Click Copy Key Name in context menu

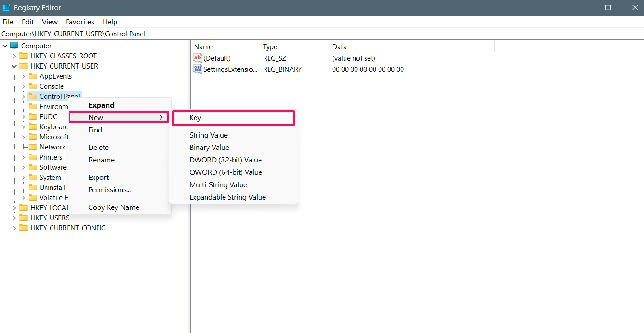tap(114, 207)
